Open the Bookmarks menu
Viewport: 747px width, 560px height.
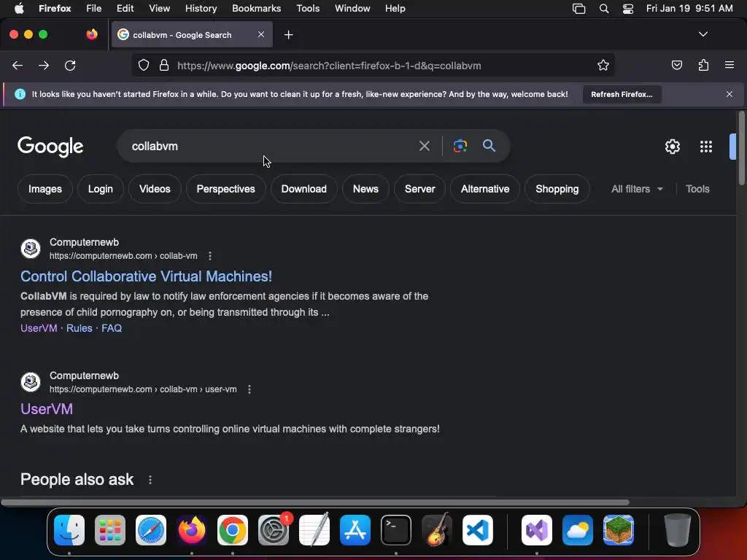(x=256, y=8)
